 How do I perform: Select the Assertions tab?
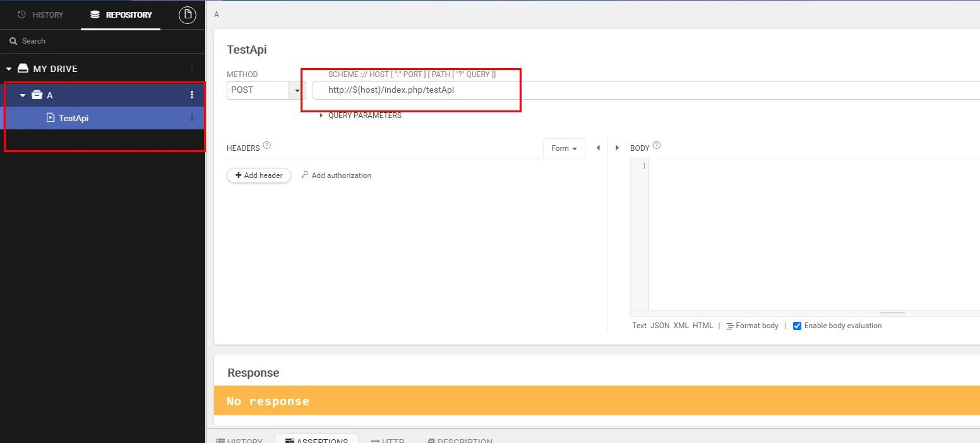click(316, 439)
